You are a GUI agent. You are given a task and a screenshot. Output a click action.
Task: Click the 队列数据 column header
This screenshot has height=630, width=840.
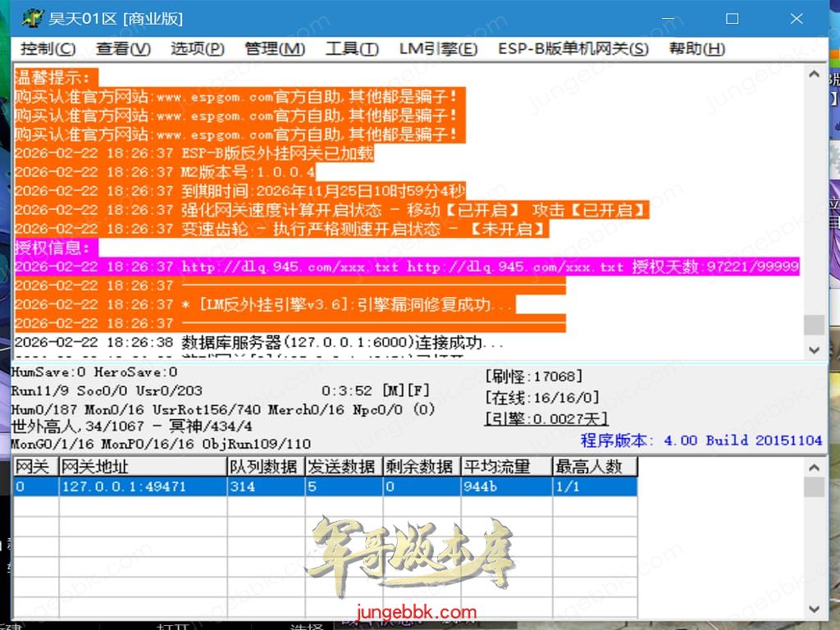click(264, 467)
